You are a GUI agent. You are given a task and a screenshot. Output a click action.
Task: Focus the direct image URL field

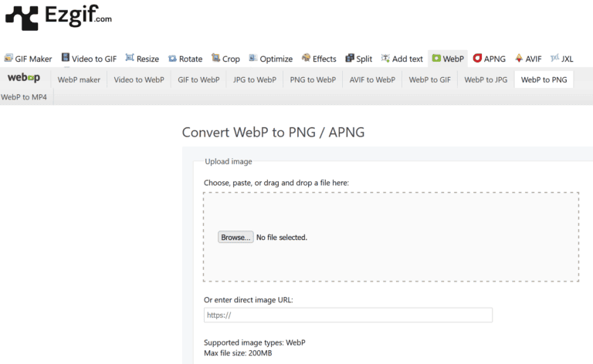(348, 315)
